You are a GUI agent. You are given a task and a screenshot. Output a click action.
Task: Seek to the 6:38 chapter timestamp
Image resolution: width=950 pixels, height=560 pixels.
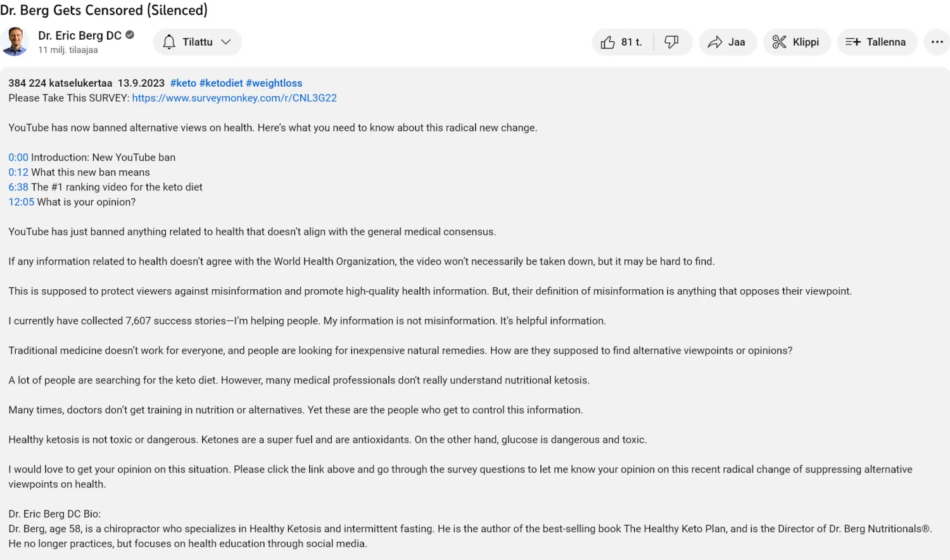(18, 187)
